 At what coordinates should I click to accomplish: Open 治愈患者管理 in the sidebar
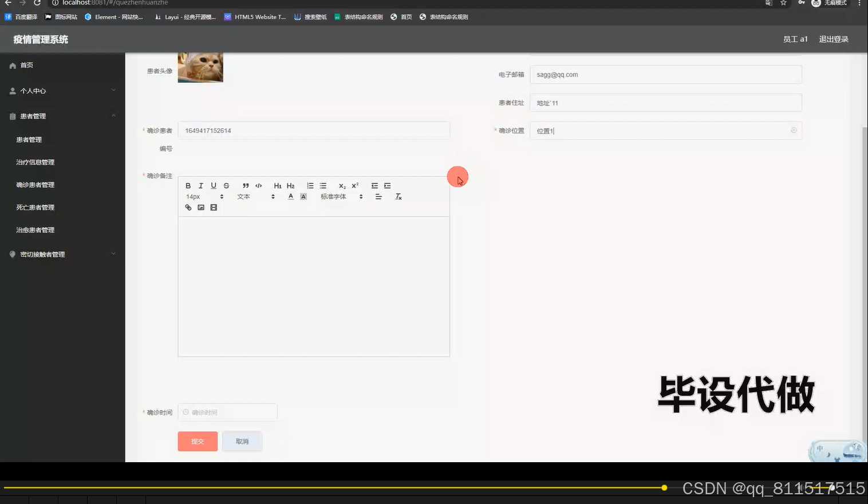35,230
